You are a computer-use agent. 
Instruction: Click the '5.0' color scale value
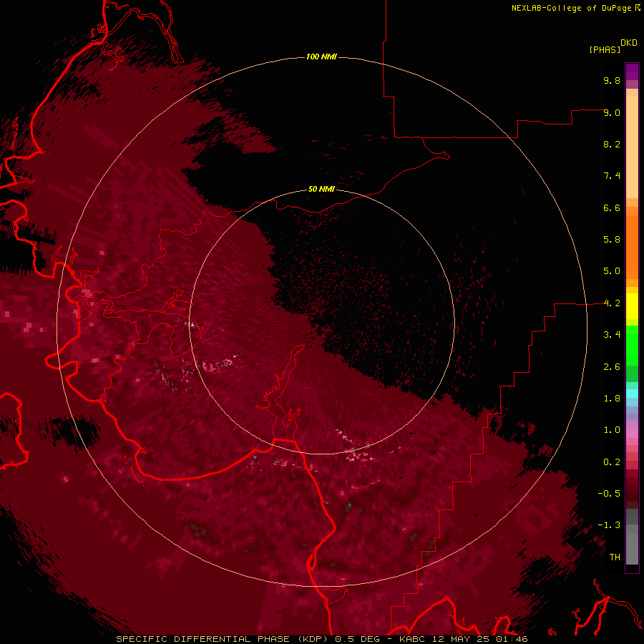pos(612,271)
